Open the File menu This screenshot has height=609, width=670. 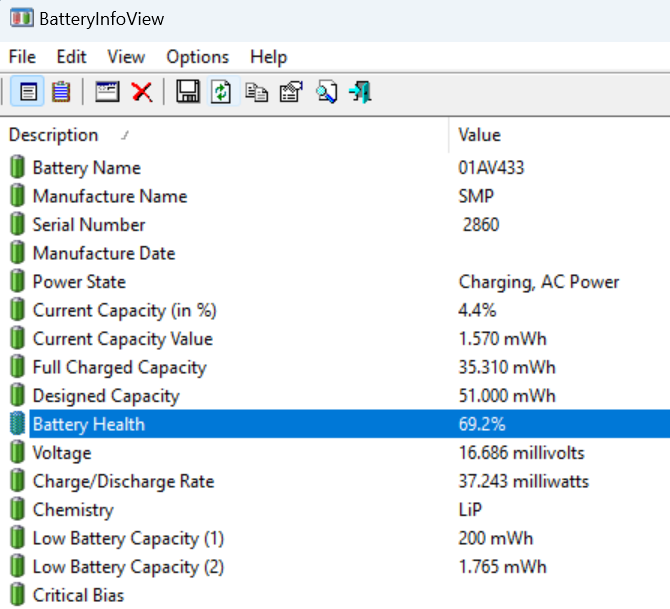22,57
